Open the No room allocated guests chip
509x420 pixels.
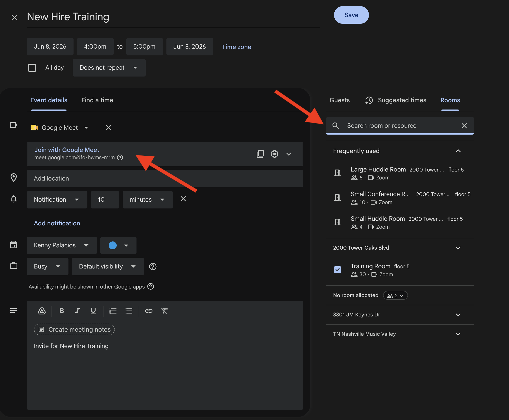(x=395, y=295)
